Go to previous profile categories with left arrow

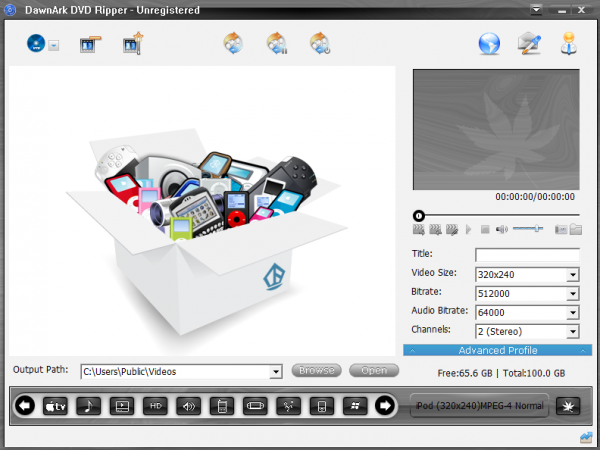click(x=25, y=405)
